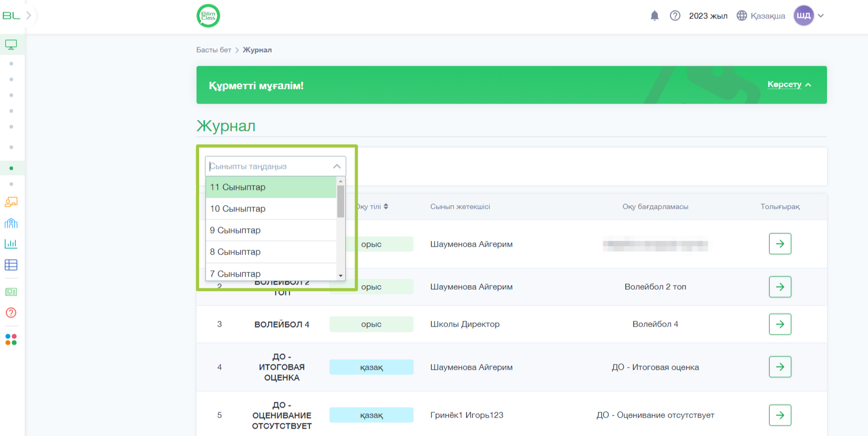The height and width of the screenshot is (436, 868).
Task: Click Школы Директор teacher name
Action: 465,324
